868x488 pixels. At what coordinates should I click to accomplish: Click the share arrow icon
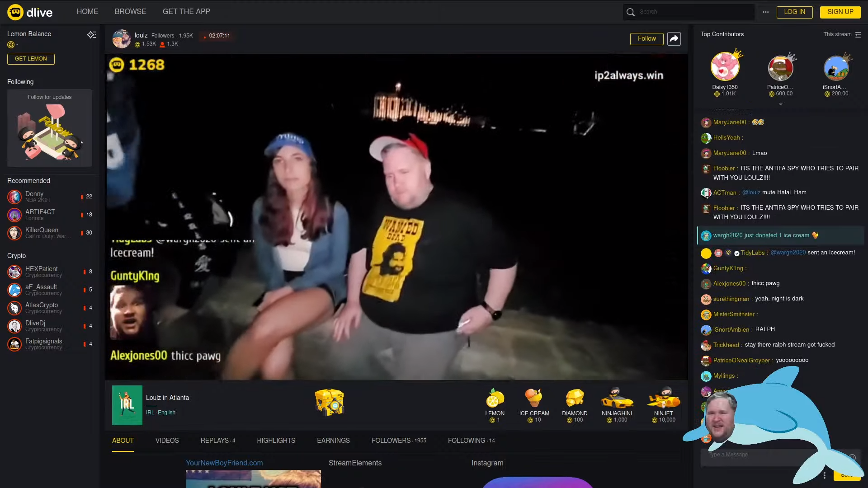[674, 39]
